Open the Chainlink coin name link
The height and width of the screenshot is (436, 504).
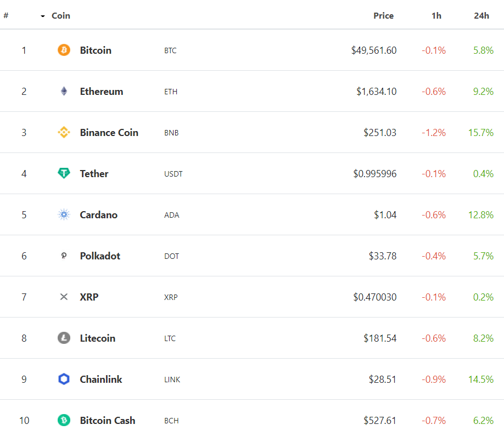click(101, 380)
